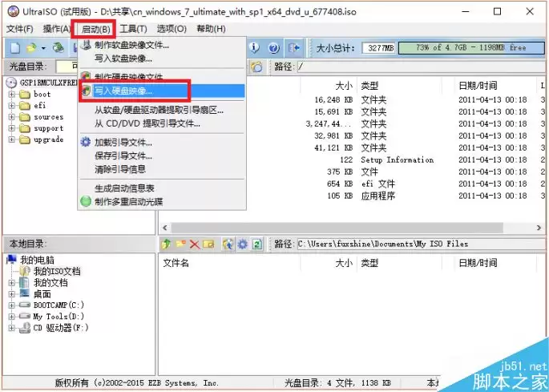
Task: Click the rename folder icon in local toolbar
Action: (x=208, y=244)
